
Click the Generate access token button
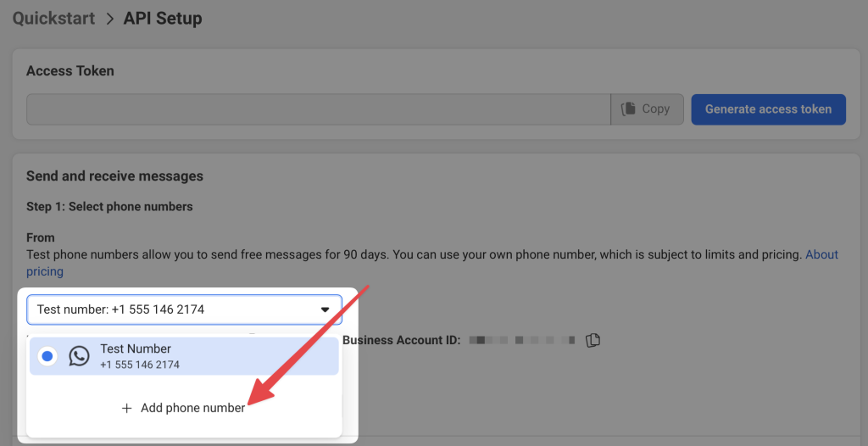[768, 109]
